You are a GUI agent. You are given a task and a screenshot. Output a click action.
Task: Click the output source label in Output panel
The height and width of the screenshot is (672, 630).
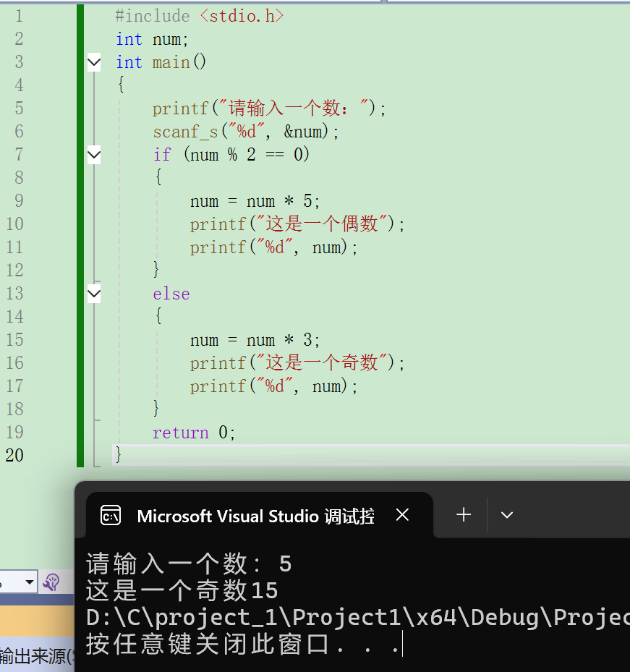click(x=36, y=657)
